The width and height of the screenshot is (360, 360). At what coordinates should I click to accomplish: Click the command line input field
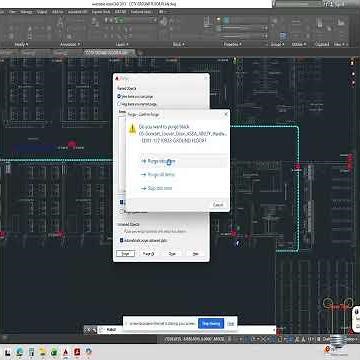coord(188,330)
